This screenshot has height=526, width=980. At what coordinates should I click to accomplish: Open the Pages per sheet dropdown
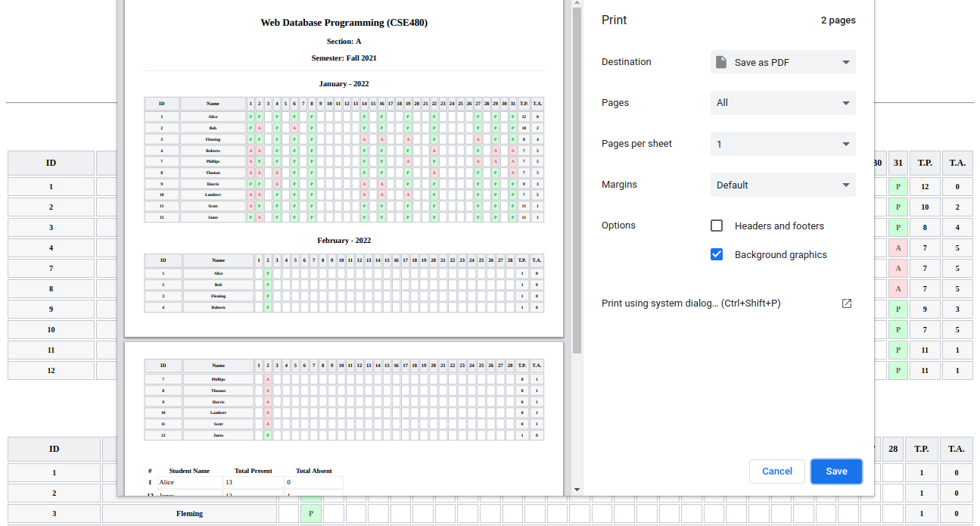tap(782, 144)
